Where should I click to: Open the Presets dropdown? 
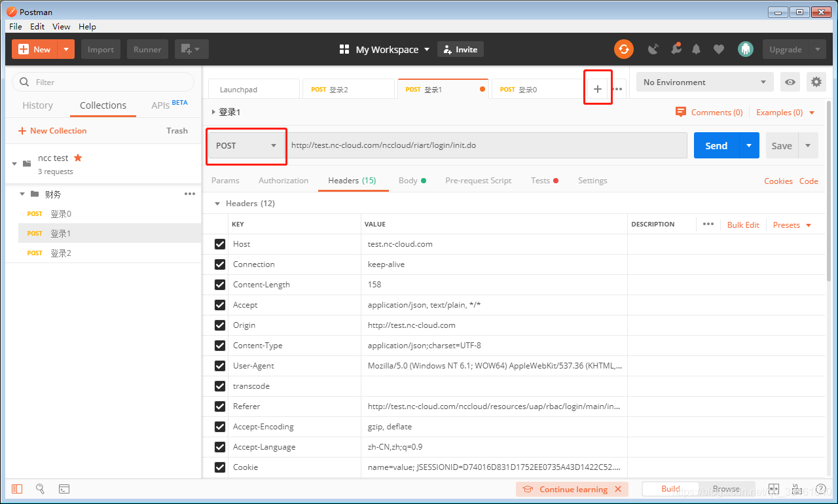(792, 225)
